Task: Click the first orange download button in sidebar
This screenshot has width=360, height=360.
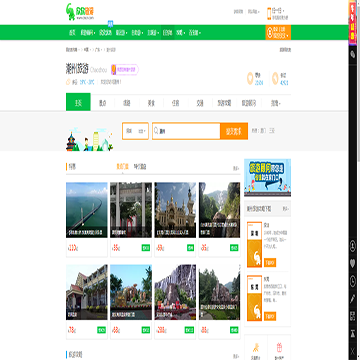Action: pos(270,262)
